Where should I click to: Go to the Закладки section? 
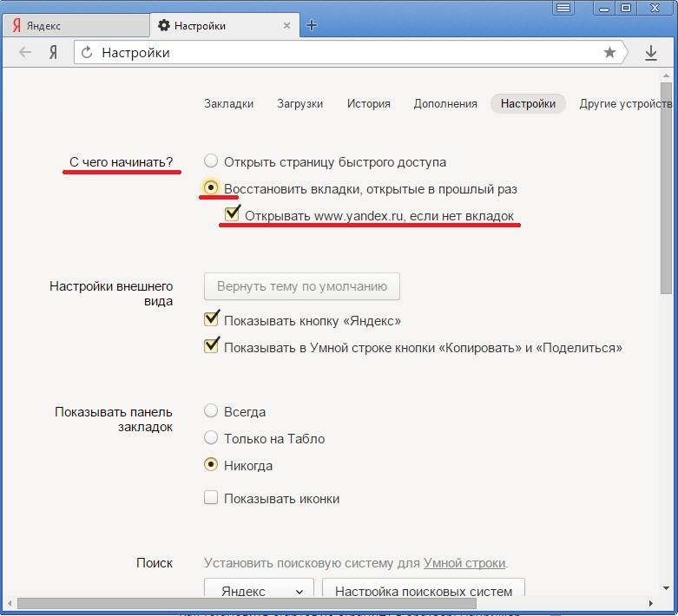click(x=228, y=104)
